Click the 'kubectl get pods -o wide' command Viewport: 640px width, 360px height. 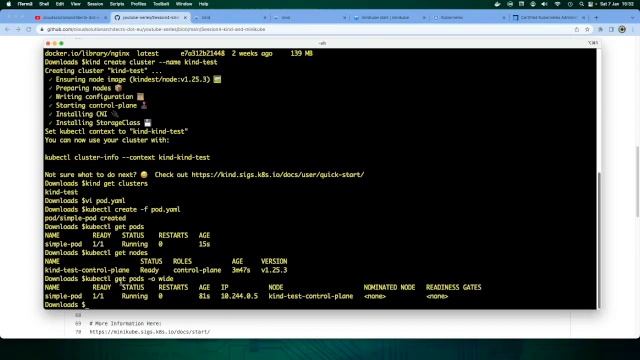128,279
